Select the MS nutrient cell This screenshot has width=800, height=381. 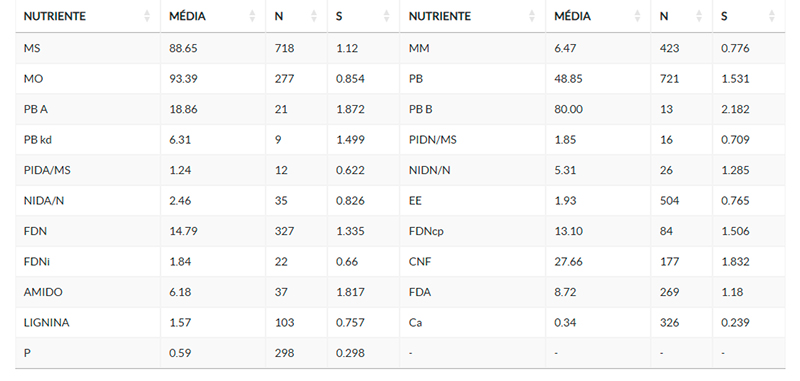pos(88,48)
